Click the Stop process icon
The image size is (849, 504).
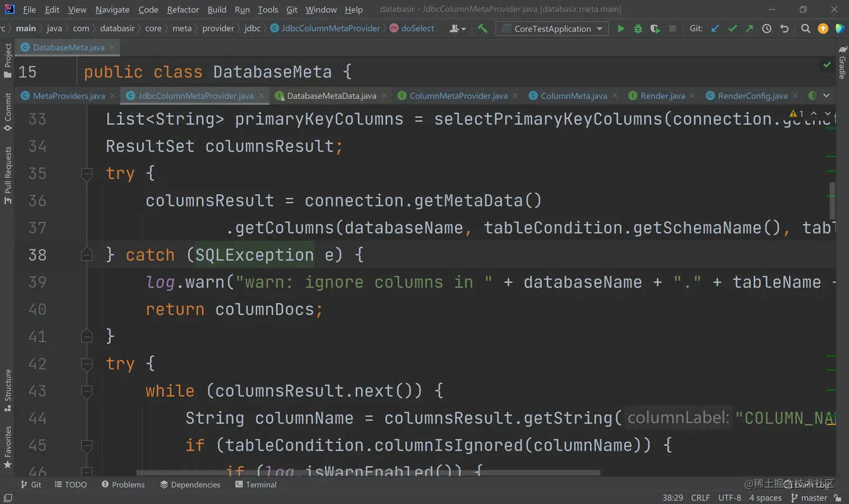[672, 29]
